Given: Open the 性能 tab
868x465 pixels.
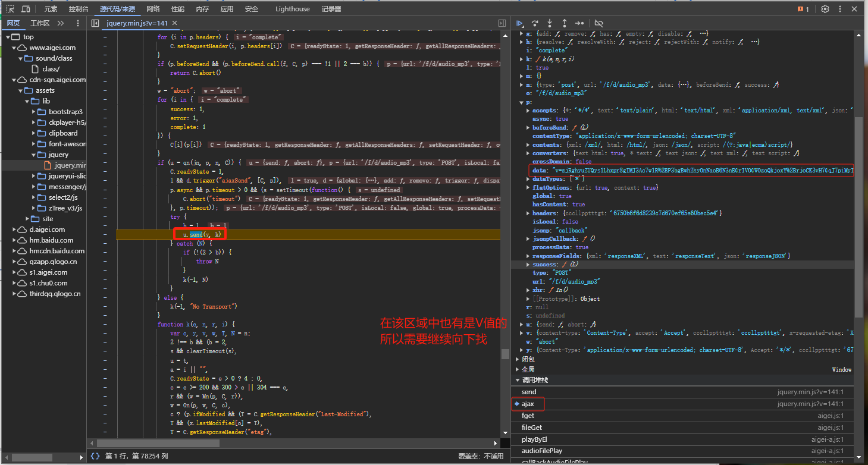Looking at the screenshot, I should 178,9.
